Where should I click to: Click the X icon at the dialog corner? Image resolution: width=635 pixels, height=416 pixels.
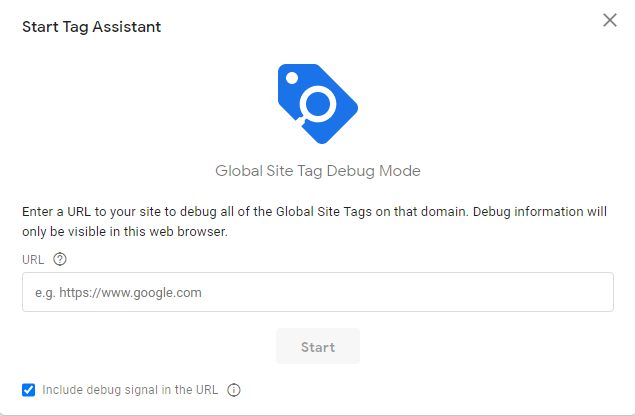coord(609,20)
